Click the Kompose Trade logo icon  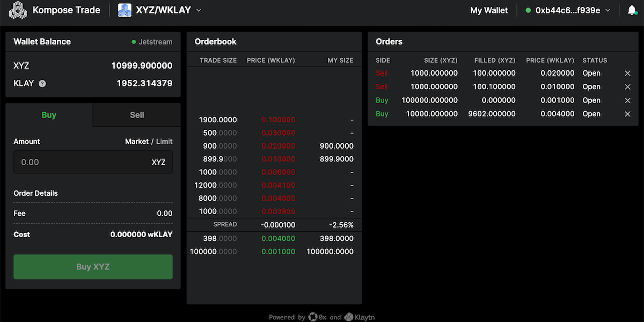coord(17,10)
